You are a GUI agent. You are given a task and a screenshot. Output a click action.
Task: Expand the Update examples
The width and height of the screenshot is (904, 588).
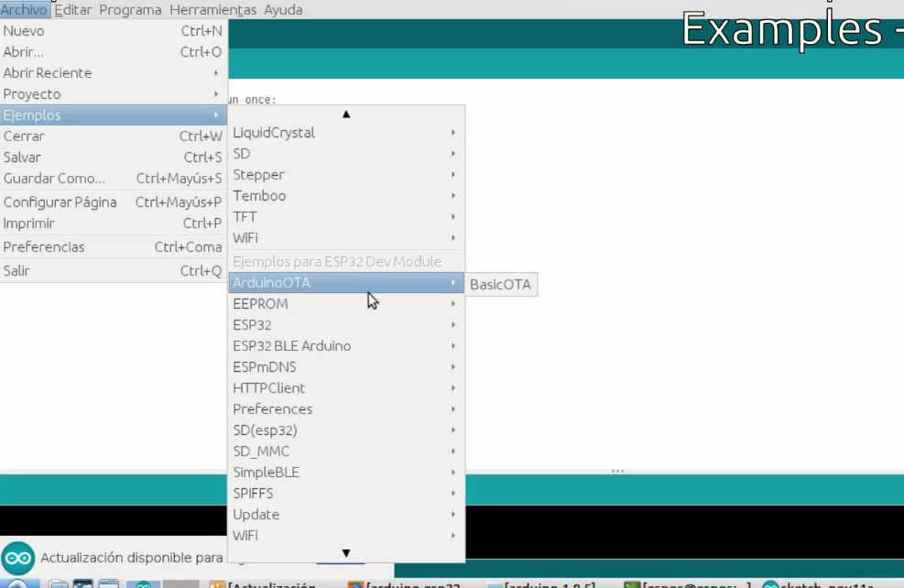(346, 515)
